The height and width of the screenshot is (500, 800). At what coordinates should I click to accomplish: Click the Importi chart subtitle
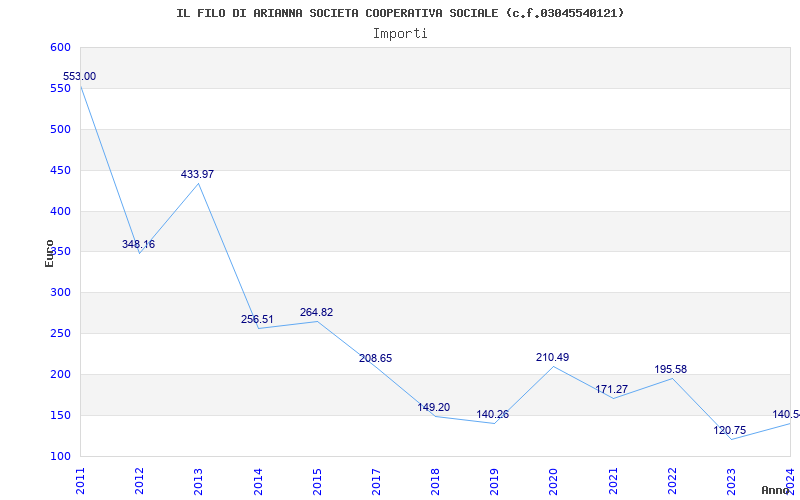[x=400, y=34]
